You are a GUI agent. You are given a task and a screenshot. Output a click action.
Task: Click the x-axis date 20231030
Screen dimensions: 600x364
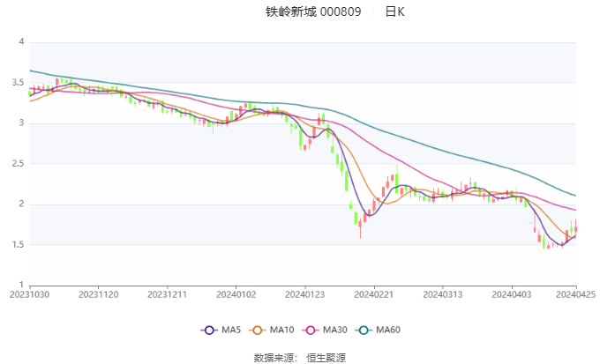click(x=29, y=294)
